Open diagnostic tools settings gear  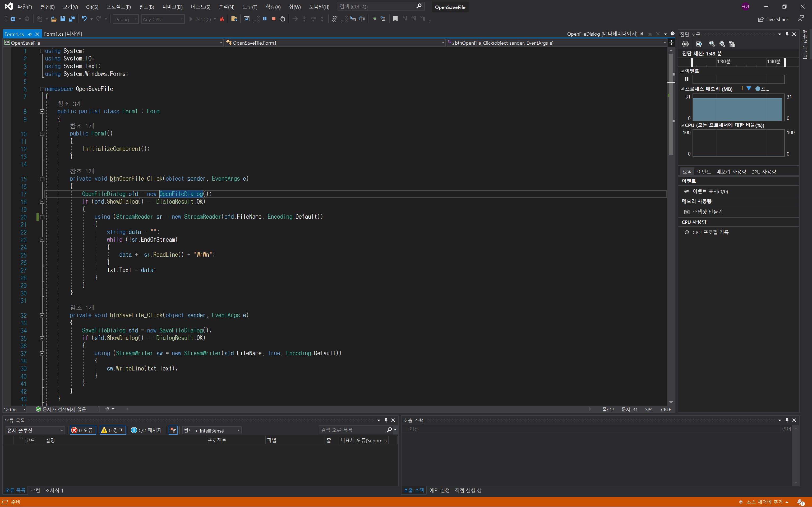point(685,44)
